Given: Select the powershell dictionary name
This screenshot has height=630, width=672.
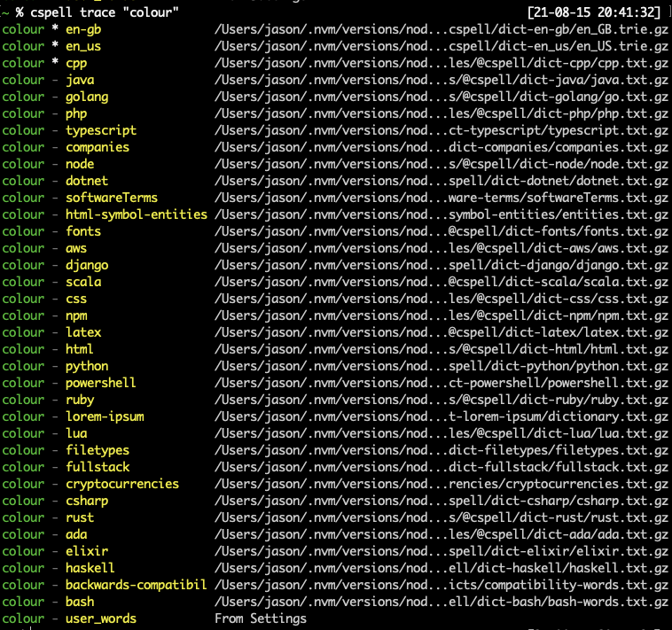Looking at the screenshot, I should click(101, 383).
